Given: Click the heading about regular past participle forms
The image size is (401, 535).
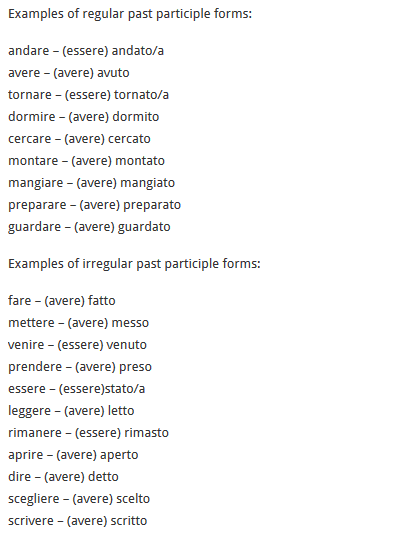Looking at the screenshot, I should 130,14.
